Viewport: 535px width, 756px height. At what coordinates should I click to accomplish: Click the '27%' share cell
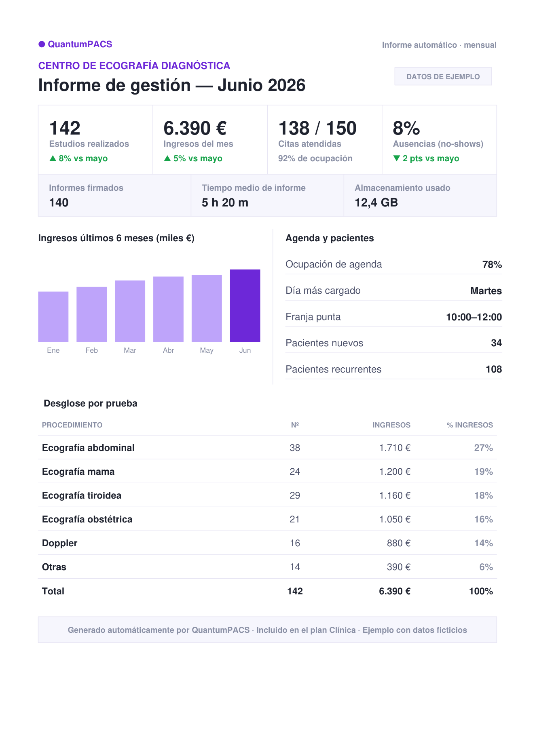tap(484, 448)
